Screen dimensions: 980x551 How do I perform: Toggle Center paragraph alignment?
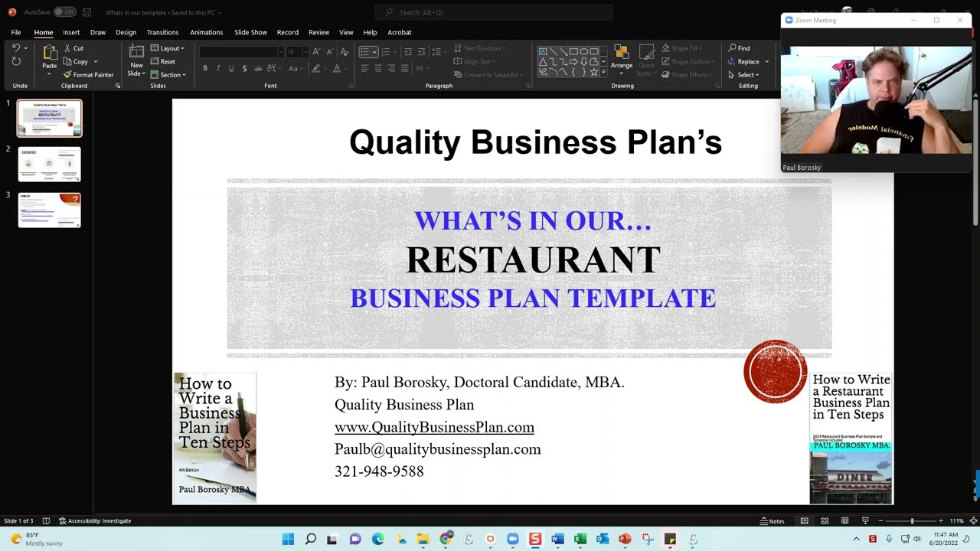pyautogui.click(x=378, y=68)
